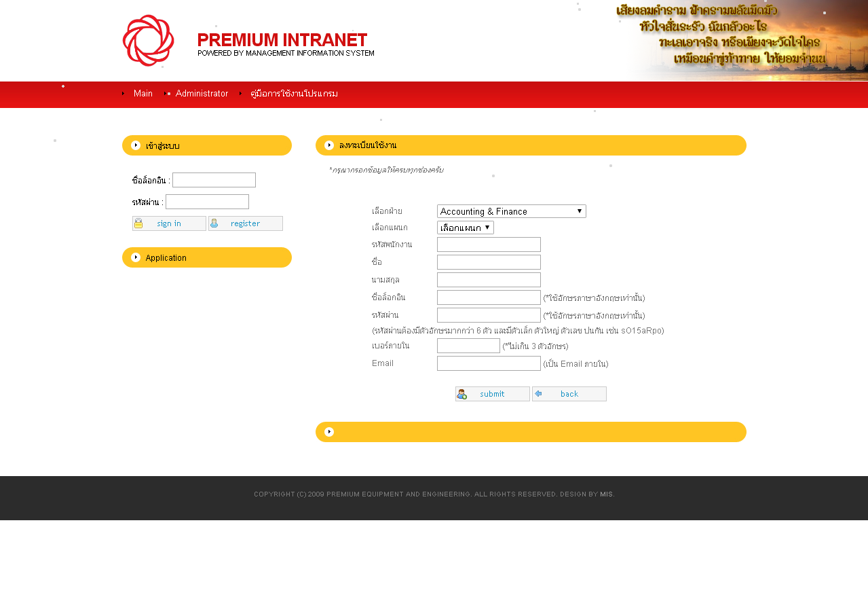Focus the sidebar รหัสผ่าน password field

[207, 202]
